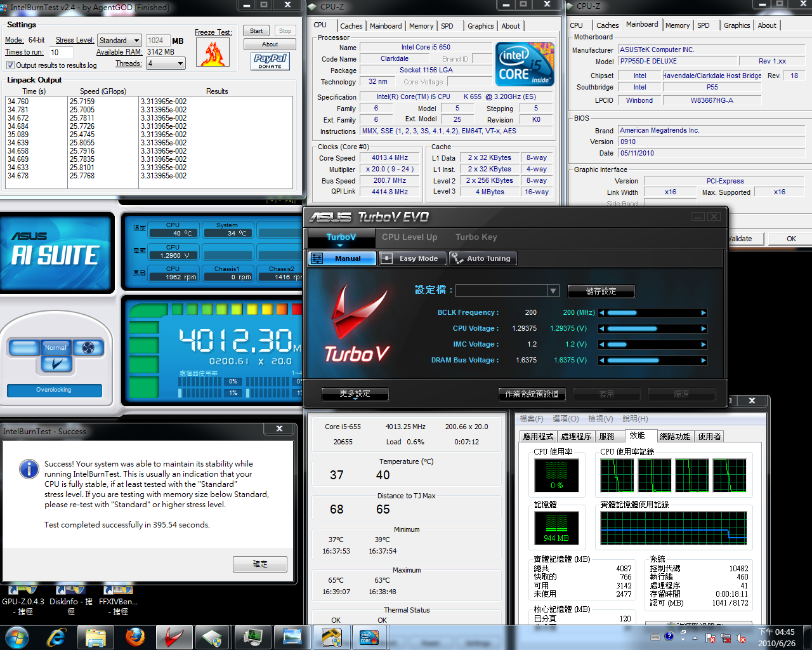Image resolution: width=812 pixels, height=650 pixels.
Task: Click the IntelBurnTest flame Freeze Test icon
Action: click(x=213, y=52)
